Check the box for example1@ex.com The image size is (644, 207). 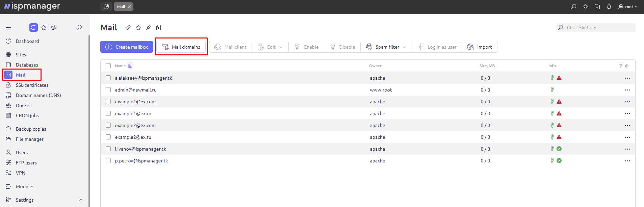(x=108, y=101)
